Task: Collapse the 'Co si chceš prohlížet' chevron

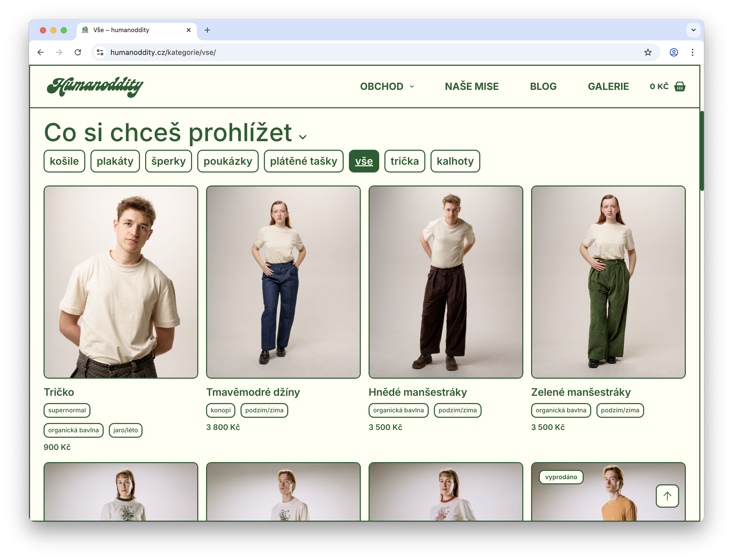Action: (302, 137)
